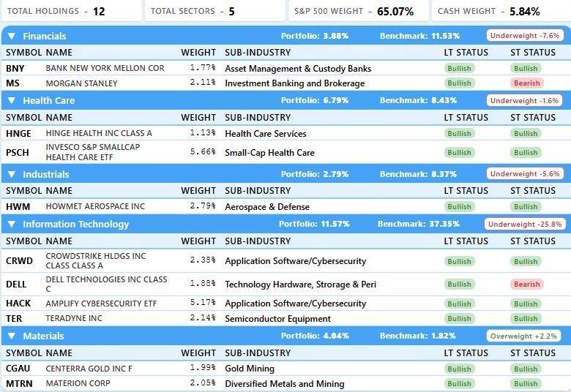
Task: Click HACK's Bullish ST status
Action: [526, 304]
